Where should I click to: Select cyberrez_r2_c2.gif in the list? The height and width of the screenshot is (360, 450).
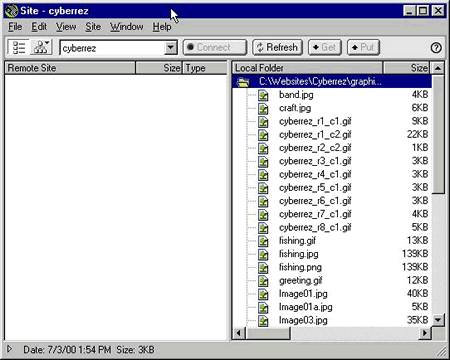(315, 148)
